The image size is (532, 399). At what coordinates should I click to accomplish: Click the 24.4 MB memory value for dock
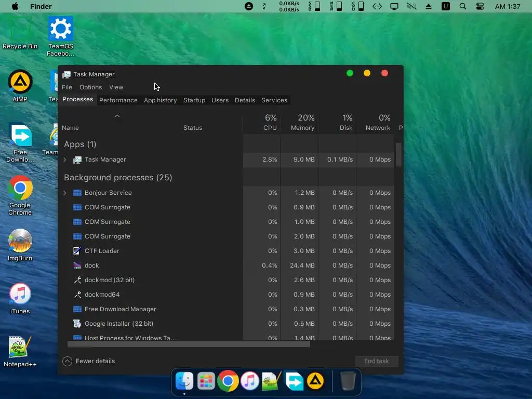point(302,265)
